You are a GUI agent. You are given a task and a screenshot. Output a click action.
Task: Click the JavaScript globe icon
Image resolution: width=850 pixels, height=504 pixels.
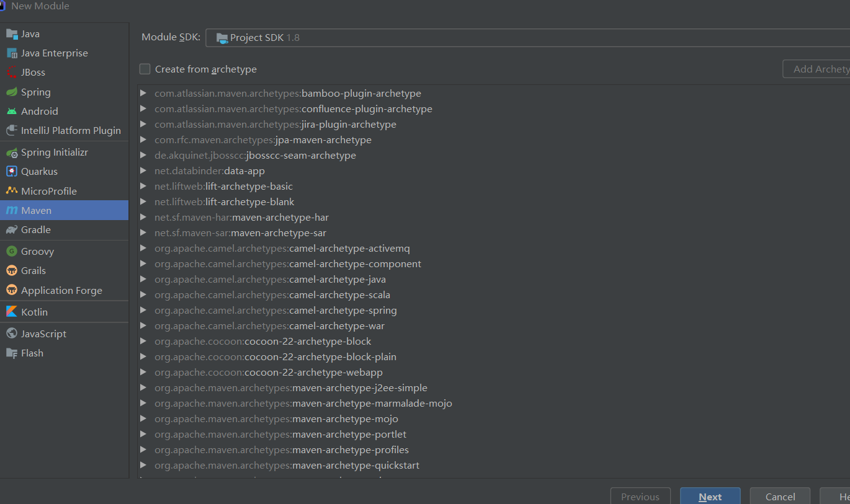pyautogui.click(x=11, y=334)
